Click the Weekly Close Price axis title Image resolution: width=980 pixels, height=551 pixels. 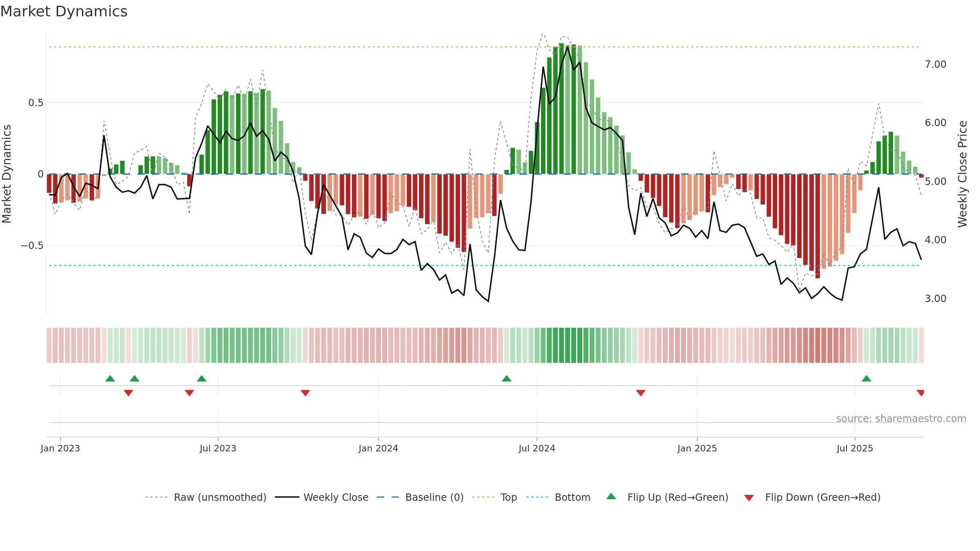coord(962,174)
